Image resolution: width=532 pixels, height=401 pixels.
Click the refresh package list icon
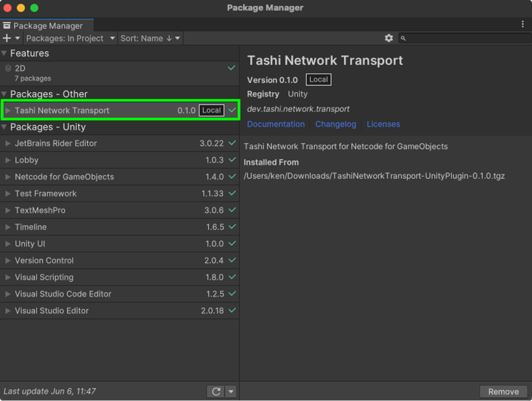(216, 391)
